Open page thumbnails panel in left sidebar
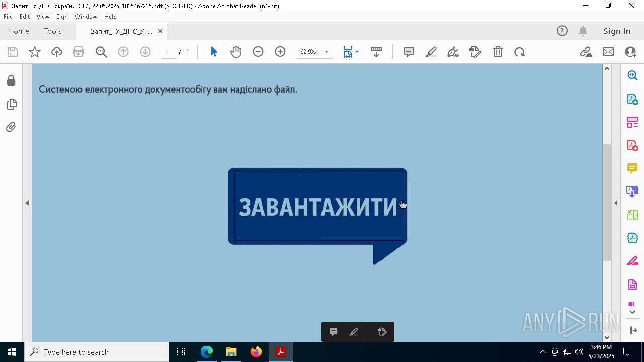 [x=11, y=104]
